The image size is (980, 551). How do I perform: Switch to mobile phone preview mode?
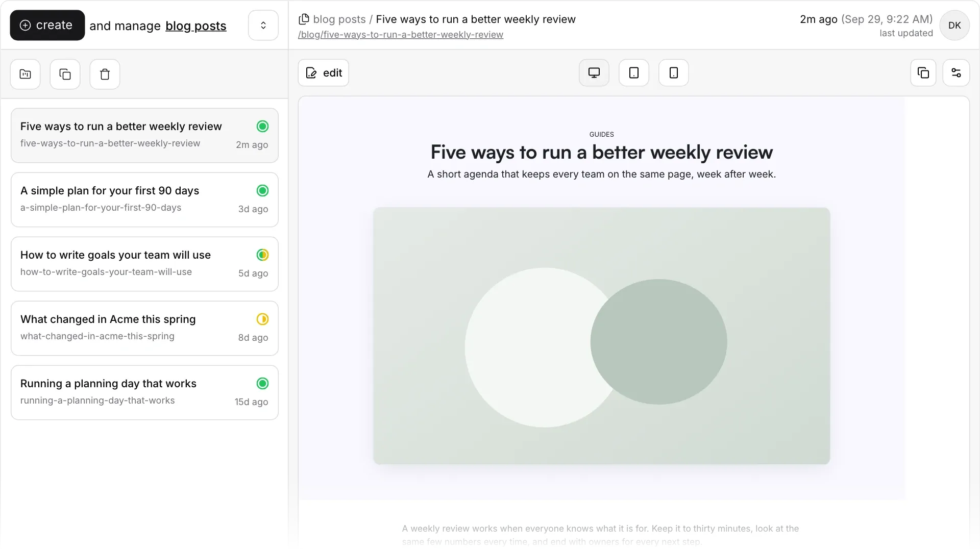click(x=673, y=73)
